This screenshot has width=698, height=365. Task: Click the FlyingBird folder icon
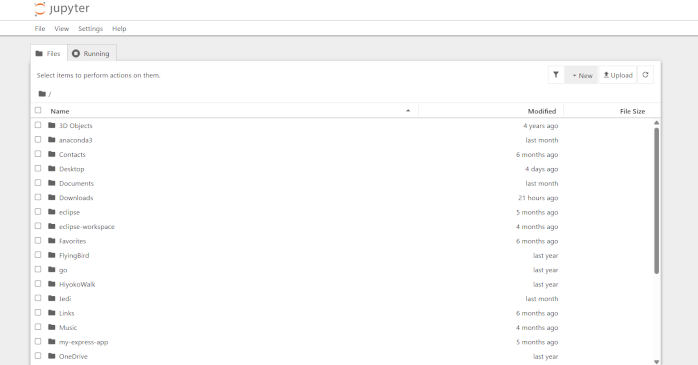[52, 255]
